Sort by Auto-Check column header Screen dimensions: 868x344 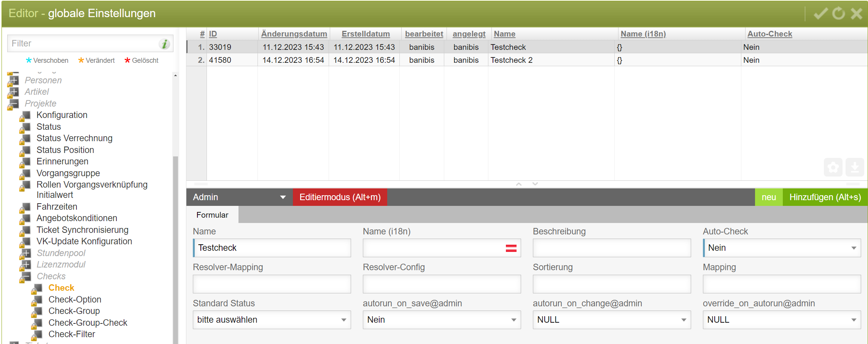769,34
